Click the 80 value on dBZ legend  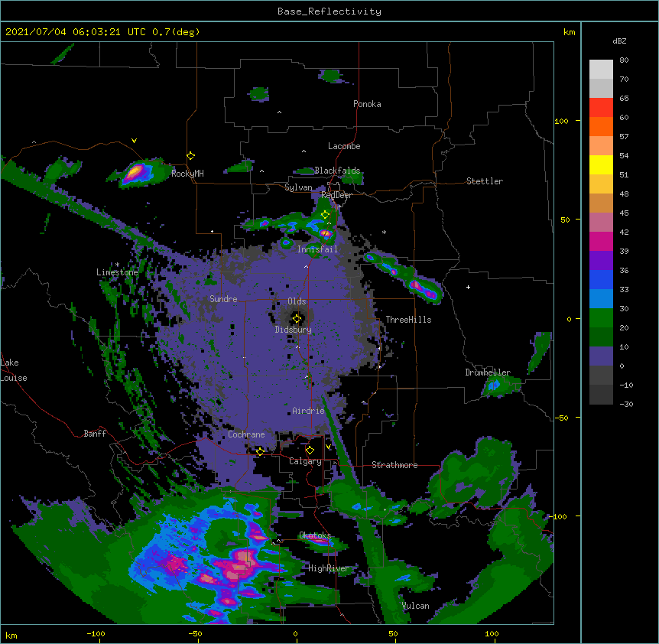pos(624,60)
